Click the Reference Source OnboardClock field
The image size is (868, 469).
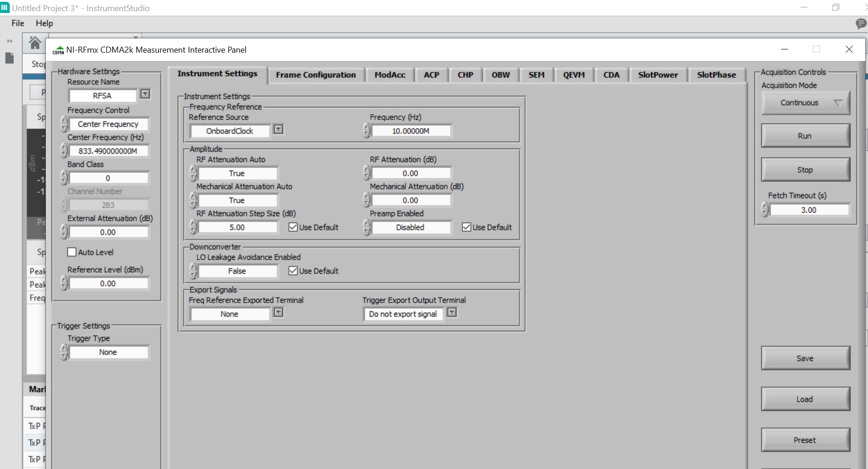pos(230,131)
